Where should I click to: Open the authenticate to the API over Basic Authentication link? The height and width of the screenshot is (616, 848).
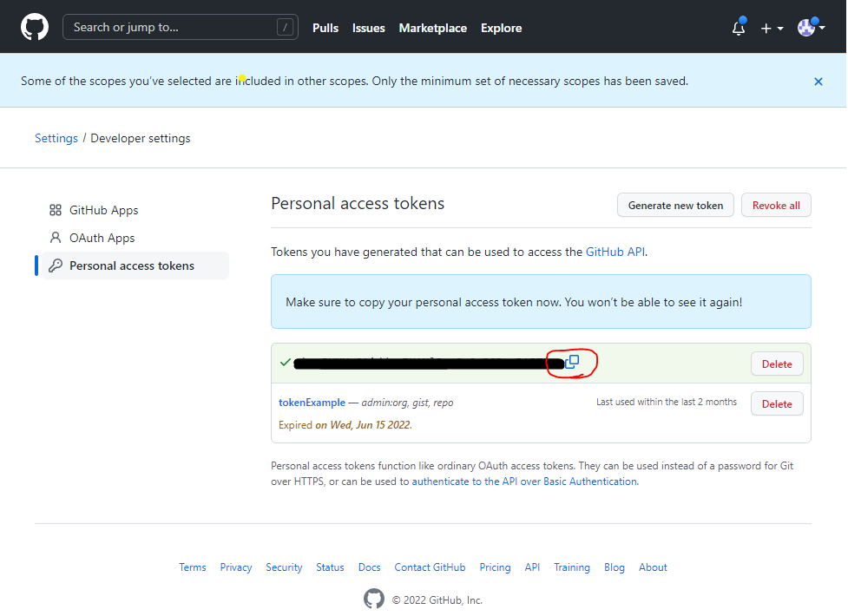524,482
